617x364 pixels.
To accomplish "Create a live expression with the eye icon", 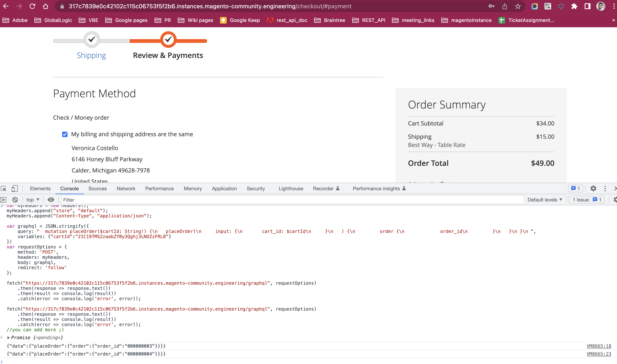I will [x=51, y=199].
